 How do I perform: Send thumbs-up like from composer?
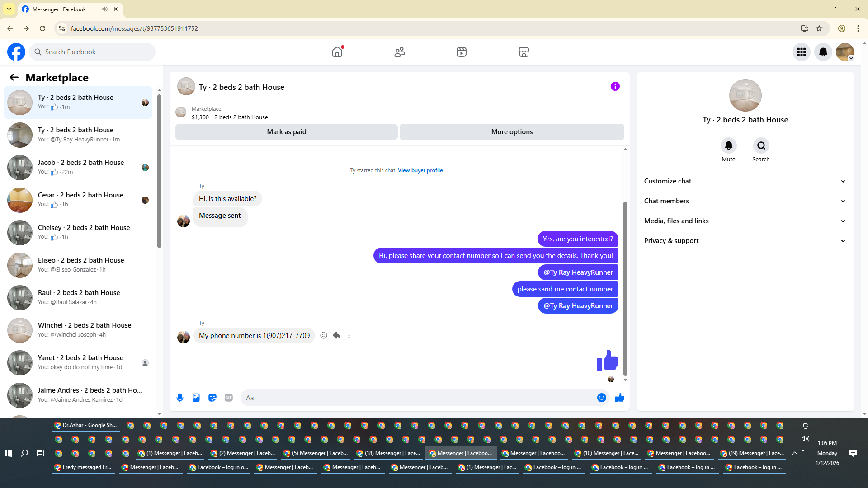tap(619, 398)
